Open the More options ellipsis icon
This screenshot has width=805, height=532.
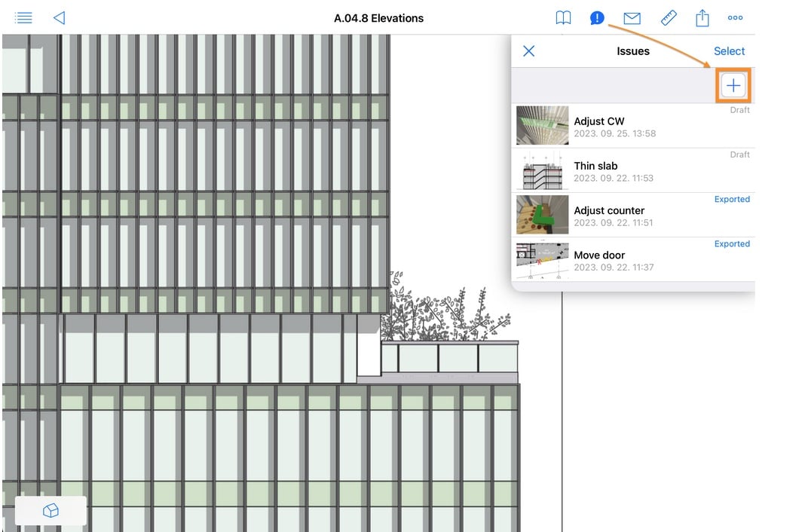tap(735, 17)
